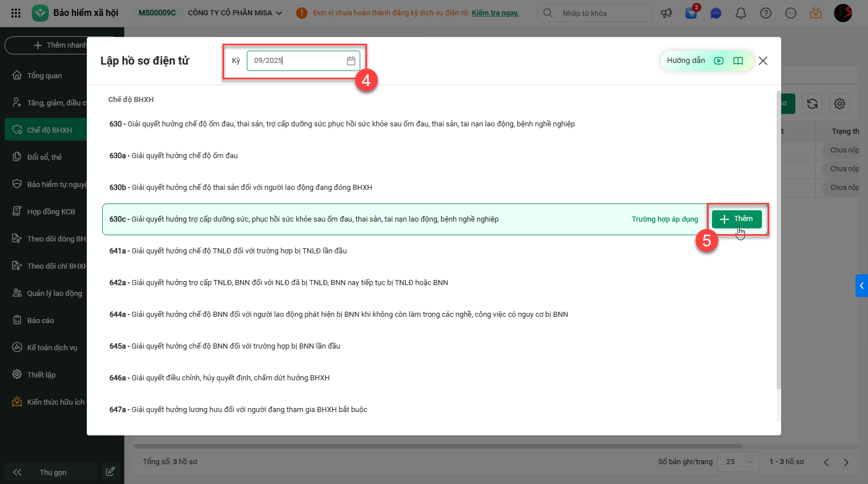Open the chat messenger icon
The image size is (868, 484).
tap(716, 12)
